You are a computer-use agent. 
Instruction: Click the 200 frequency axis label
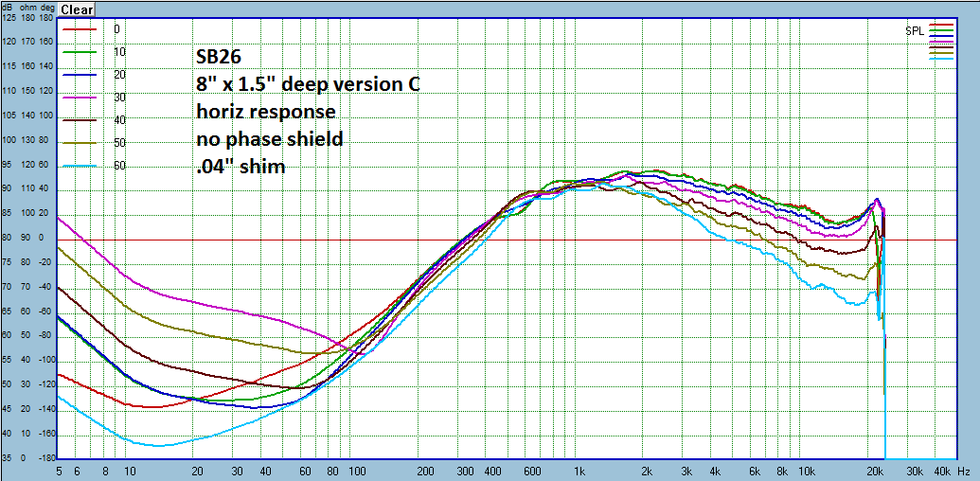coord(424,471)
